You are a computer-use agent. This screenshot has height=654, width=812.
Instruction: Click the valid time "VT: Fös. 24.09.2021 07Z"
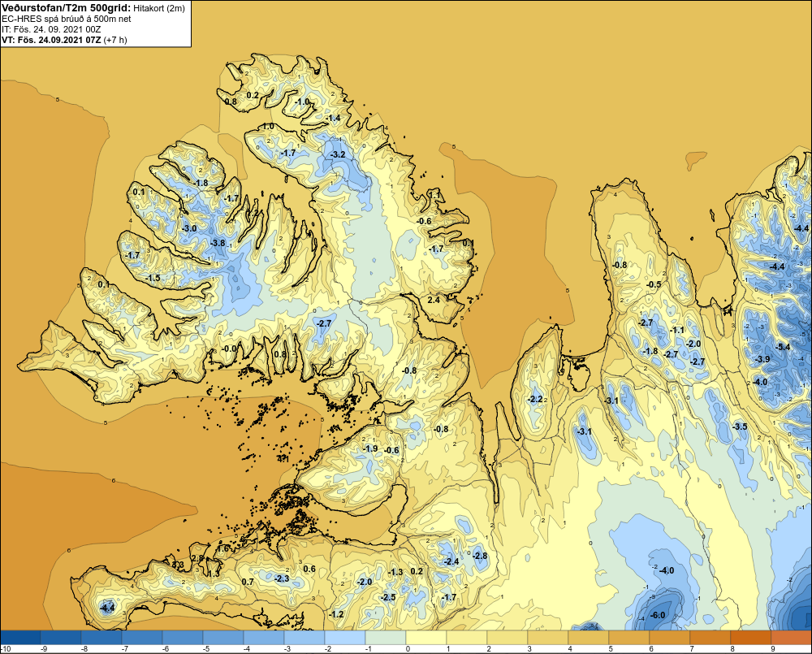coord(51,39)
